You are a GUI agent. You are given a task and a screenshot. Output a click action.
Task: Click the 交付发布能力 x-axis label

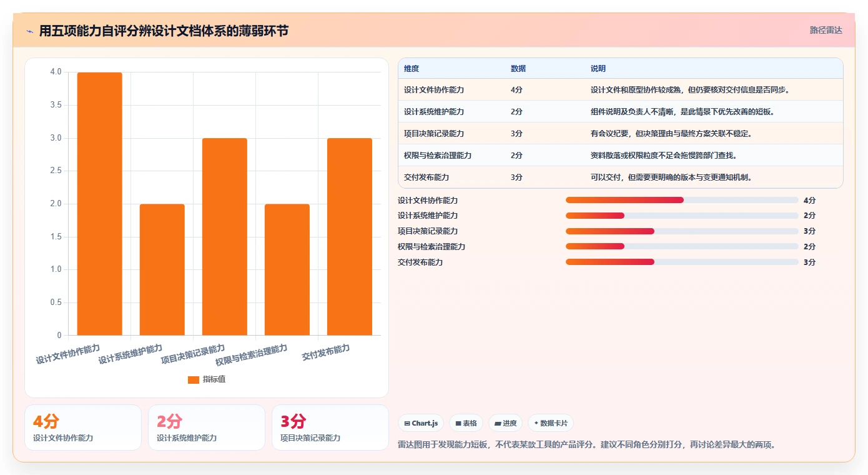[326, 352]
